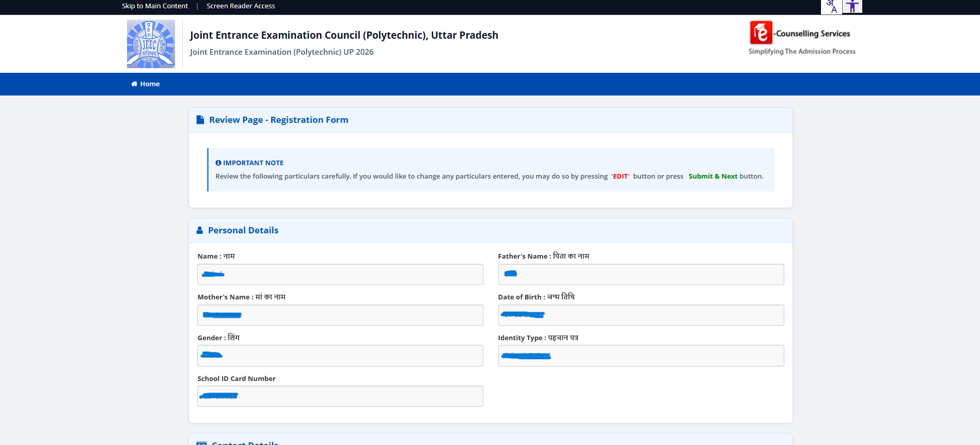Image resolution: width=980 pixels, height=445 pixels.
Task: Click the Joint Entrance Examination (Polytechnic) UP 2026 subtitle
Action: pos(281,52)
